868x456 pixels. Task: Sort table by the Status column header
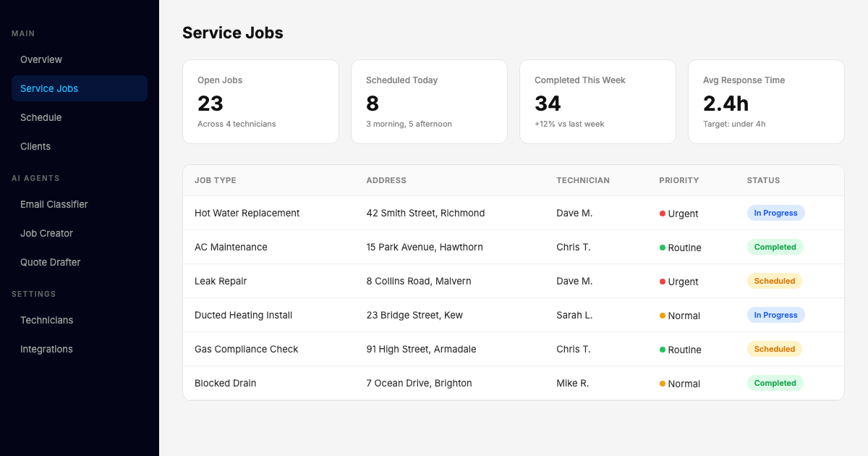point(762,180)
